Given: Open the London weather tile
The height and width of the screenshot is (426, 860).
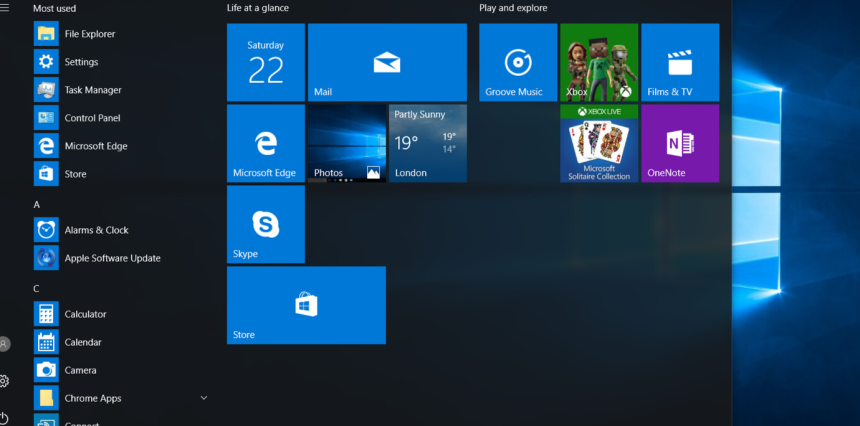Looking at the screenshot, I should point(428,143).
